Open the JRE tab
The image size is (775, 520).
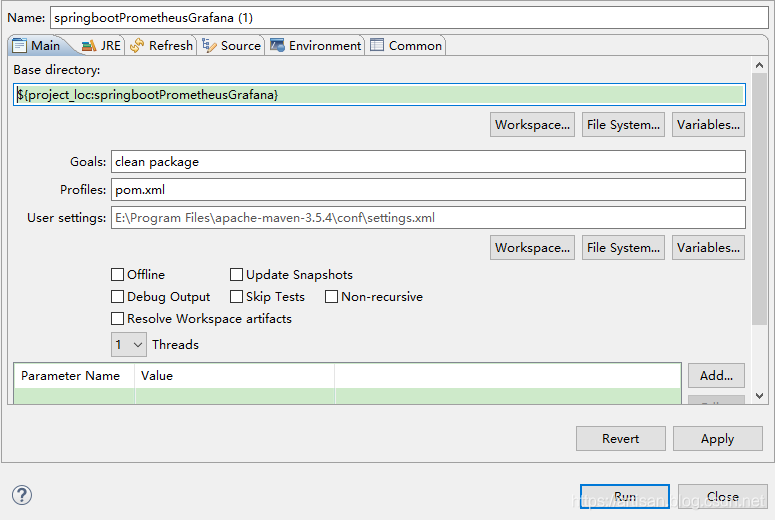[x=101, y=45]
